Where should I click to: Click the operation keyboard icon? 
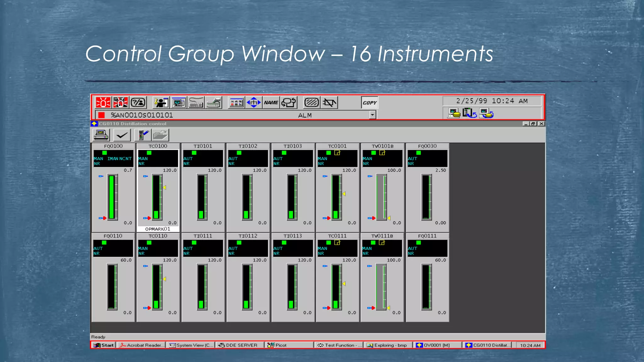point(196,102)
